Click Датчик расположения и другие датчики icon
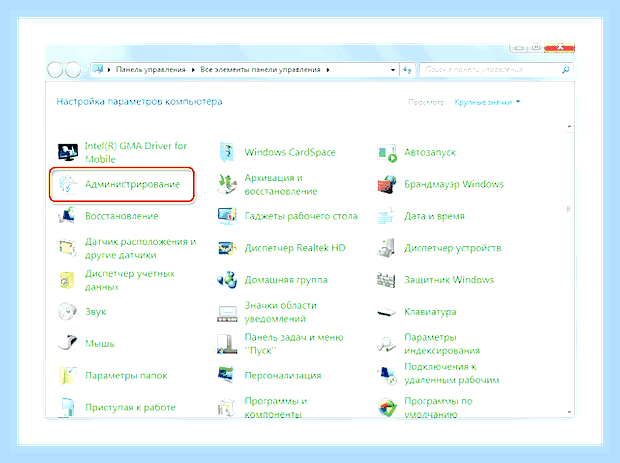Image resolution: width=620 pixels, height=463 pixels. pyautogui.click(x=68, y=248)
